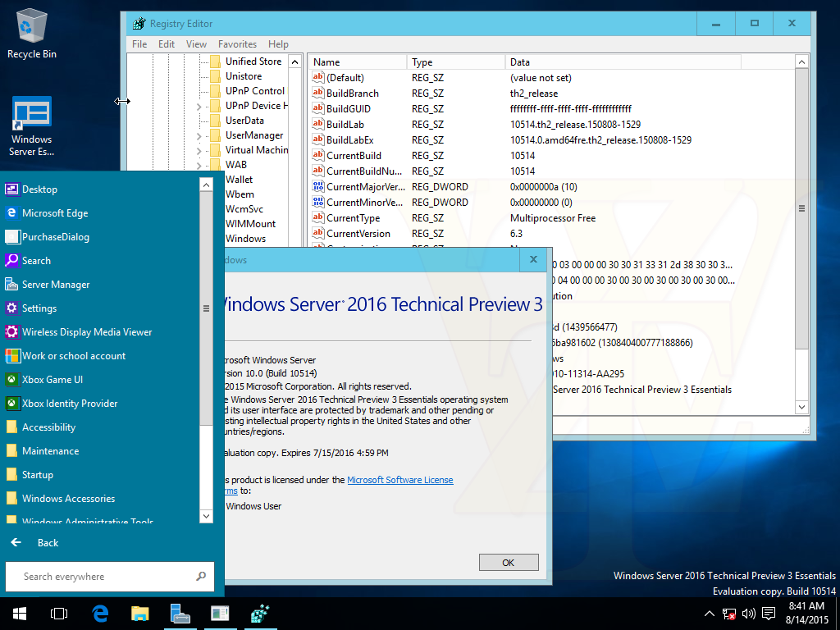Open the volume tray icon
The width and height of the screenshot is (840, 630).
748,614
